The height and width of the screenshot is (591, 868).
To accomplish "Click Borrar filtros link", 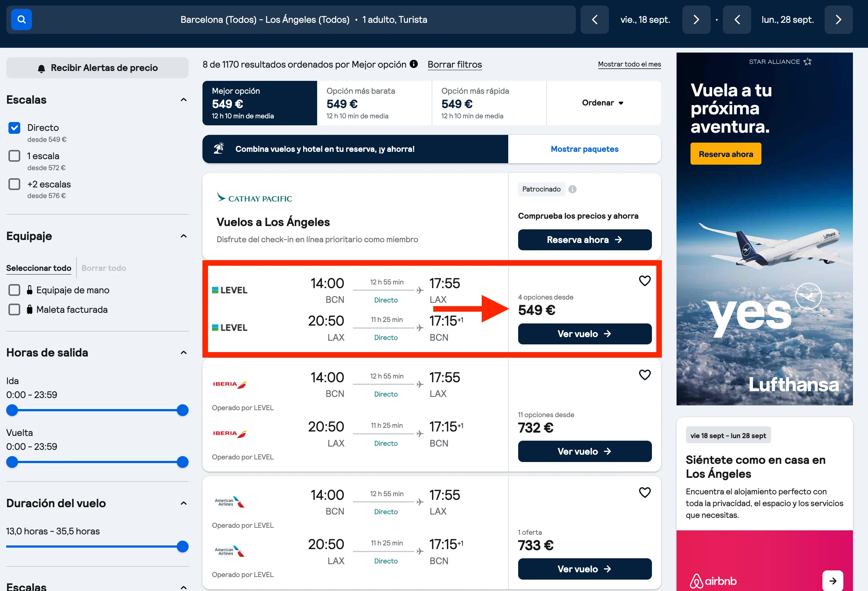I will point(455,64).
